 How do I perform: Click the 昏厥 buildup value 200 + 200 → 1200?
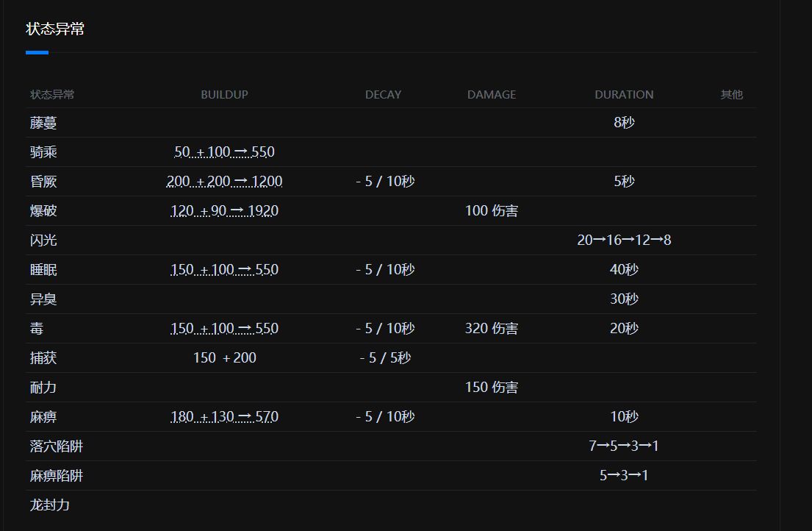(224, 182)
